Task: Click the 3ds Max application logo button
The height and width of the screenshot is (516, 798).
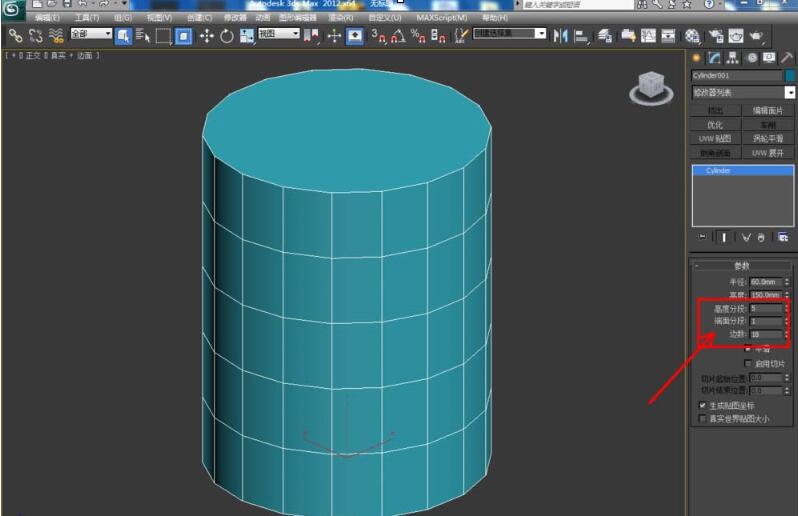Action: (x=13, y=10)
